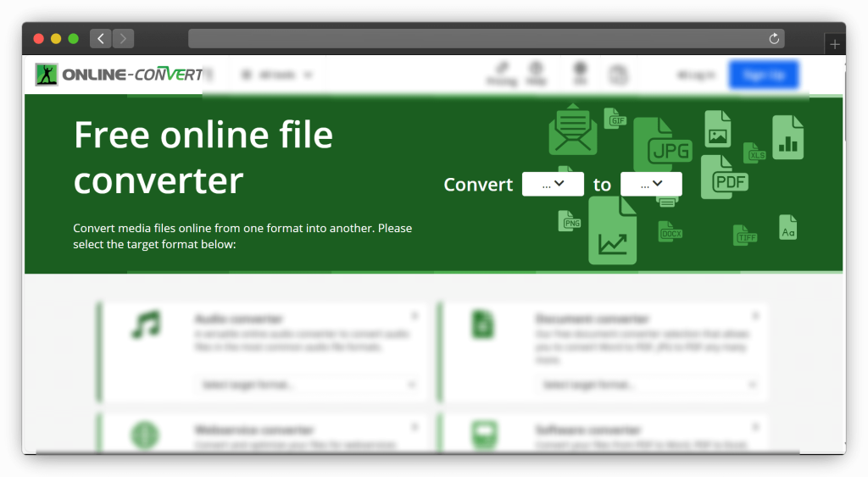Click the Document converter file icon
This screenshot has height=477, width=868.
(482, 324)
